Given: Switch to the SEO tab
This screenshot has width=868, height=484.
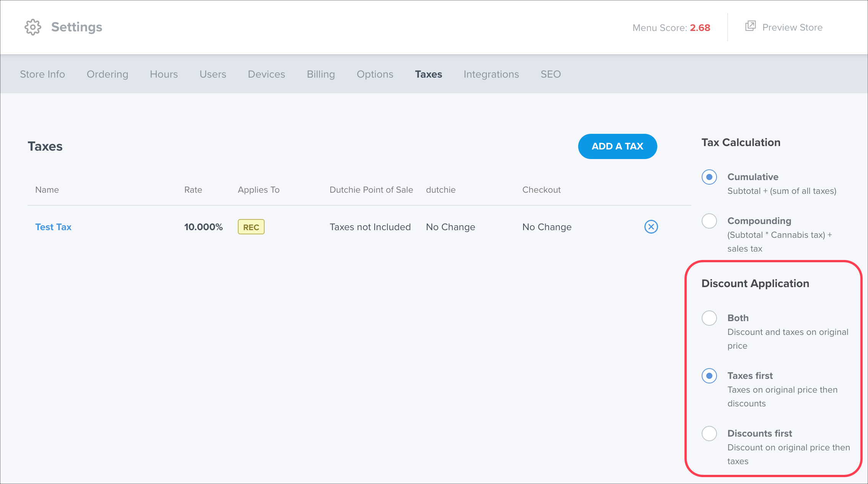Looking at the screenshot, I should pyautogui.click(x=551, y=74).
